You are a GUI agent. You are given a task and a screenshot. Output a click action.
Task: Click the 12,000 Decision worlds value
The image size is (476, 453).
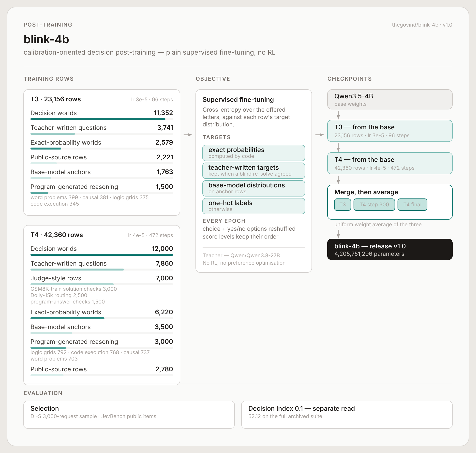(x=163, y=249)
